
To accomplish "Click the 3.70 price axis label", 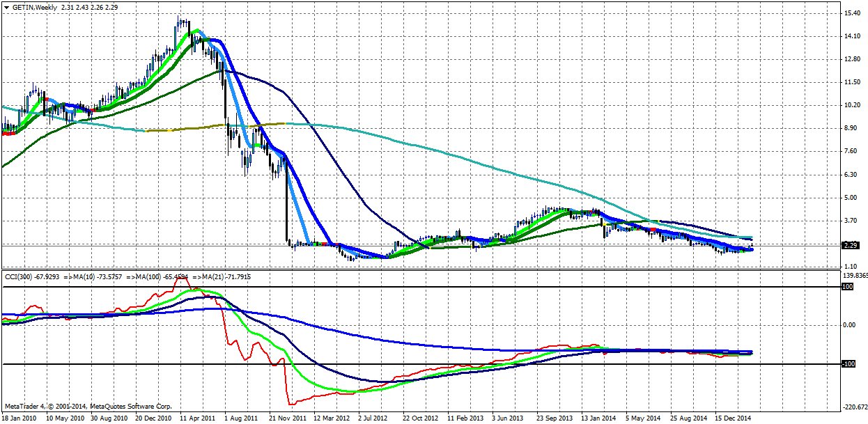I will pos(850,220).
